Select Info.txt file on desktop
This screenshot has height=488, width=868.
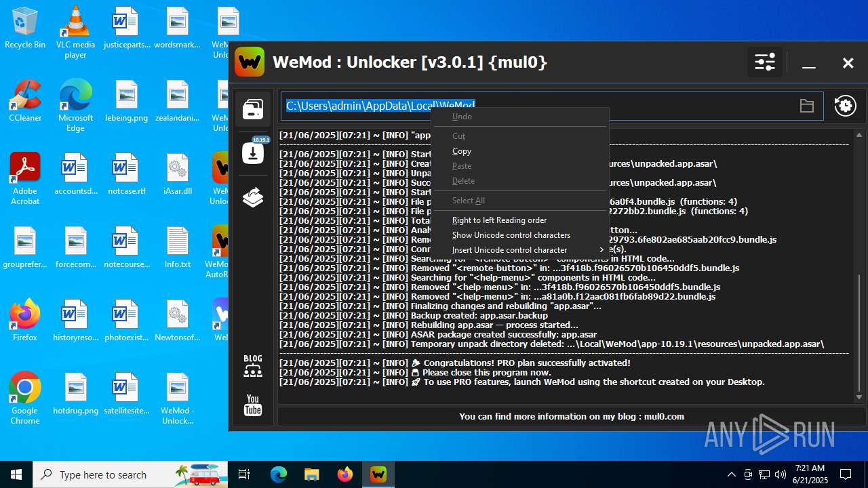pyautogui.click(x=178, y=249)
